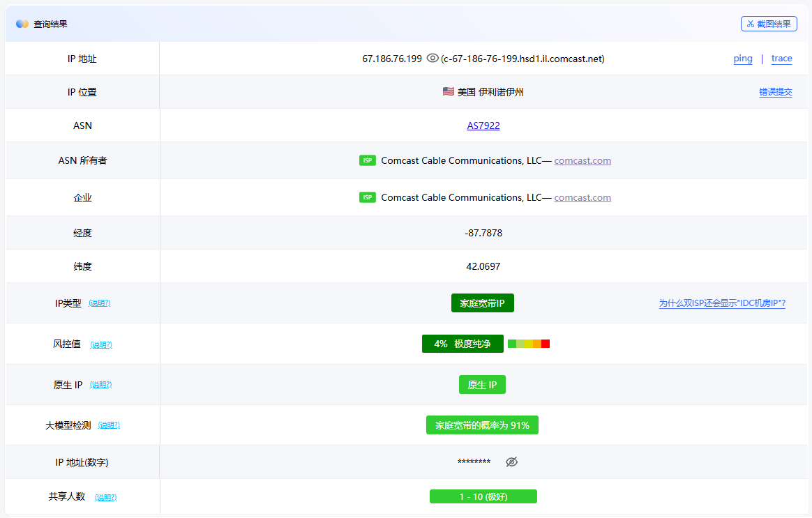Open the AS7922 ASN link
The width and height of the screenshot is (812, 518).
click(483, 126)
